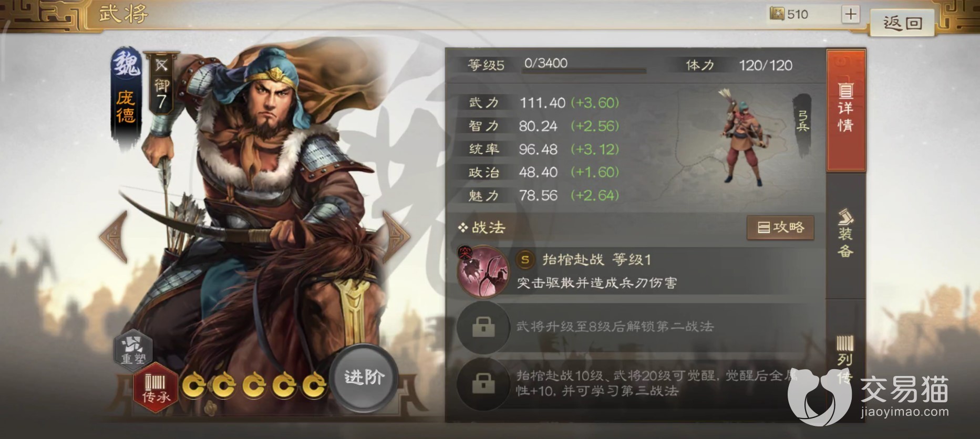
Task: Tap the round 进阶 advance button
Action: [x=364, y=377]
